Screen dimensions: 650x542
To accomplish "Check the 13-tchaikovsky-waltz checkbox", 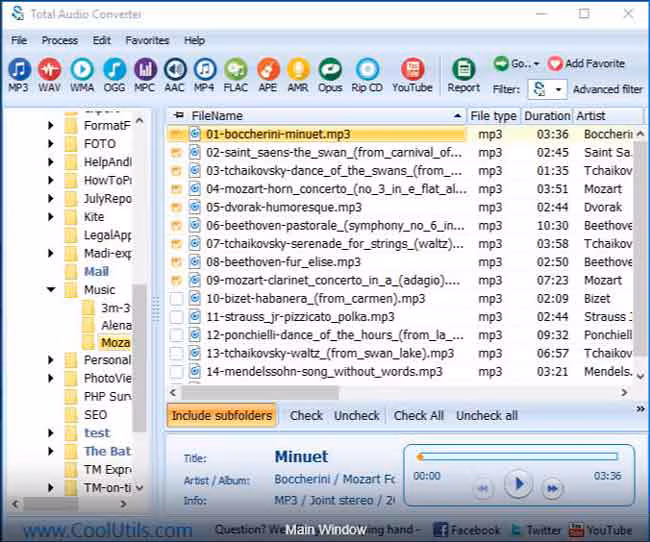I will (x=177, y=353).
